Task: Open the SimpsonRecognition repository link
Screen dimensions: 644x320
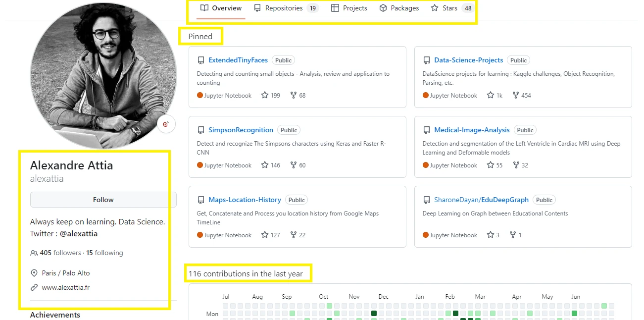Action: 241,130
